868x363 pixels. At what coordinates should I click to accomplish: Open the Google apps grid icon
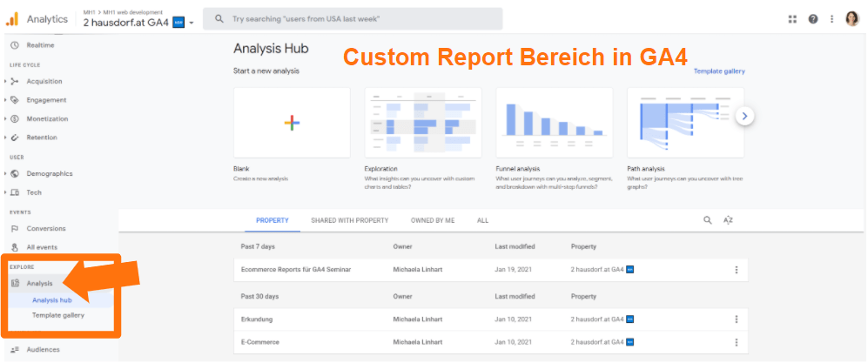[x=792, y=19]
